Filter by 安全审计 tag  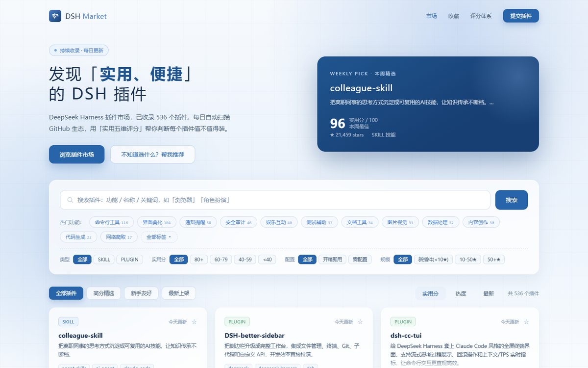(238, 222)
